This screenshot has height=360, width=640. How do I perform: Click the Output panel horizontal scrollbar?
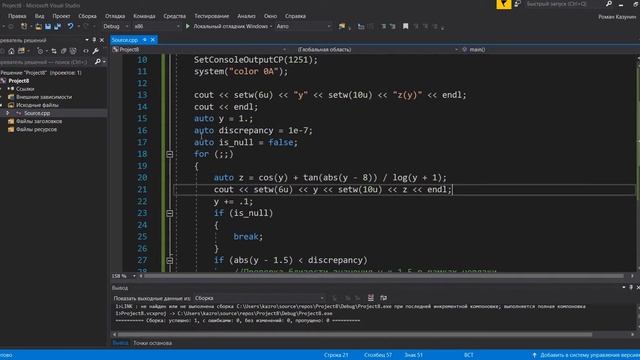tap(354, 334)
